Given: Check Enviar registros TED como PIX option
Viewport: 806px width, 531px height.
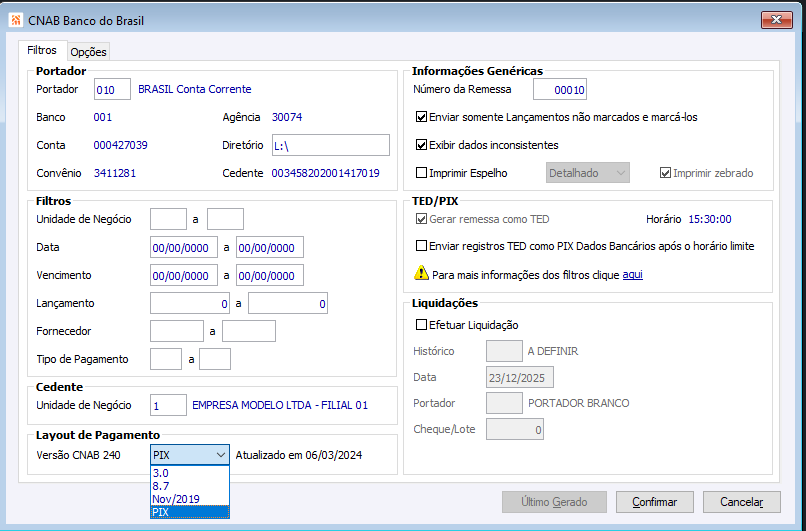Looking at the screenshot, I should pos(421,246).
